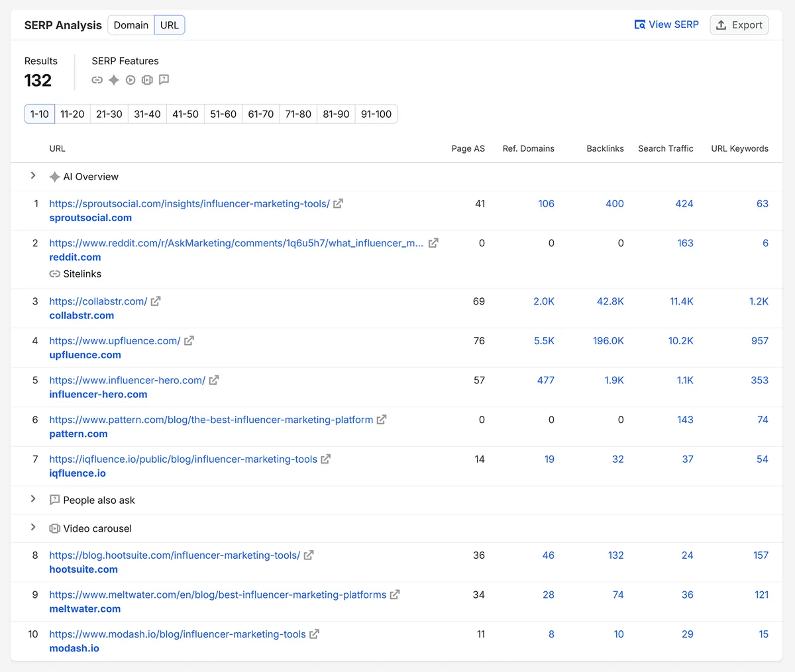Viewport: 795px width, 672px height.
Task: Click the pattern.com domain link
Action: click(78, 434)
